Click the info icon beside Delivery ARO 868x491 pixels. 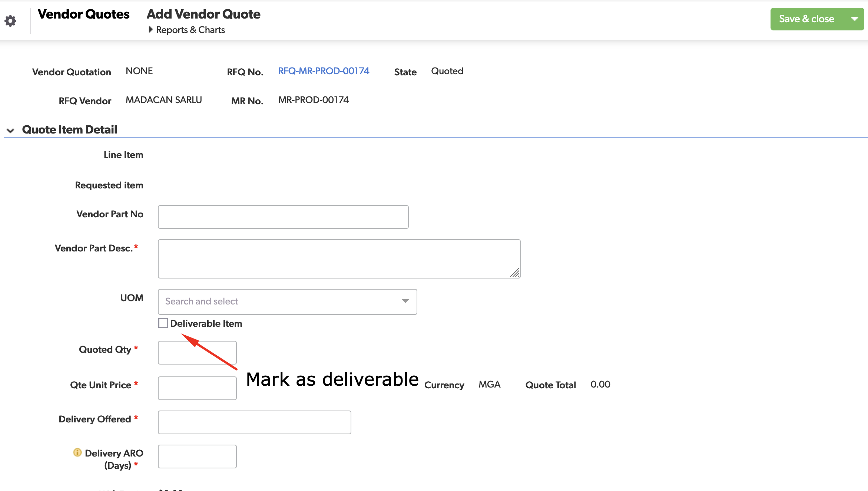click(x=77, y=452)
